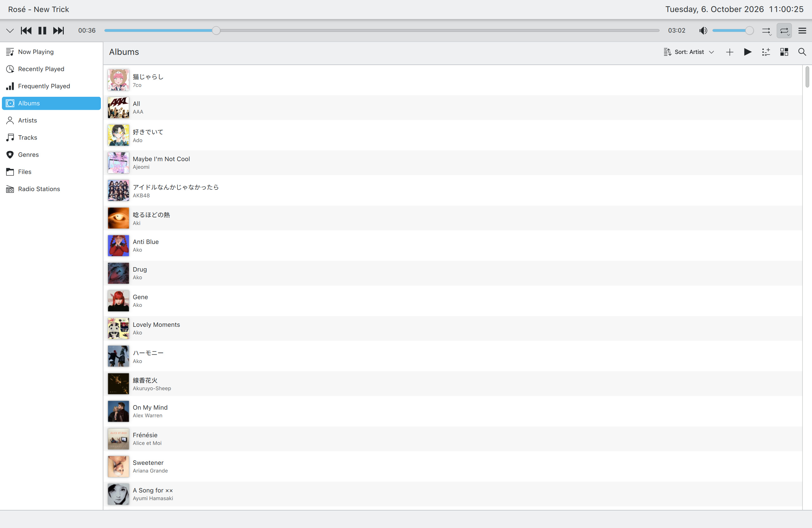
Task: Pause the current song
Action: click(x=42, y=31)
